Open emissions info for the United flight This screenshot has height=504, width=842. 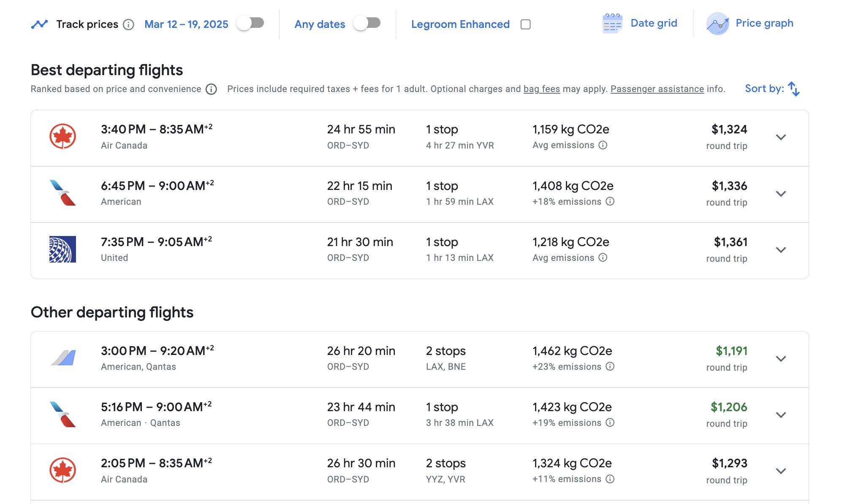click(603, 257)
